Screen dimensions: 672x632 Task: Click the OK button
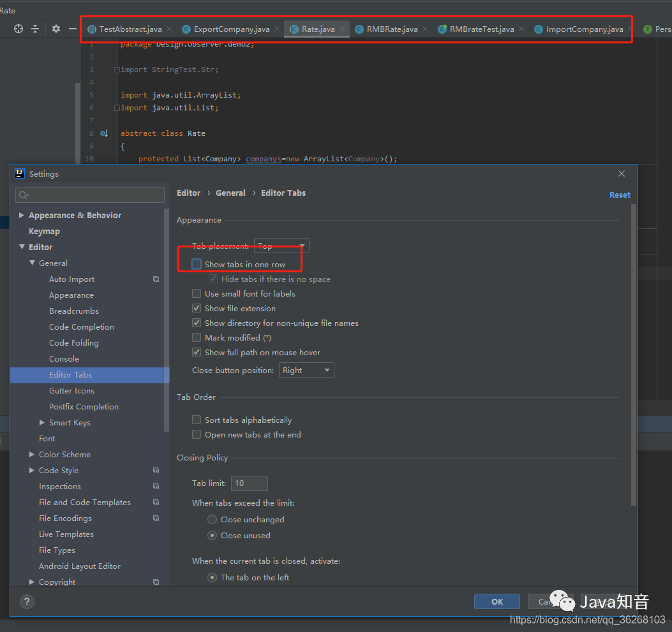click(497, 601)
